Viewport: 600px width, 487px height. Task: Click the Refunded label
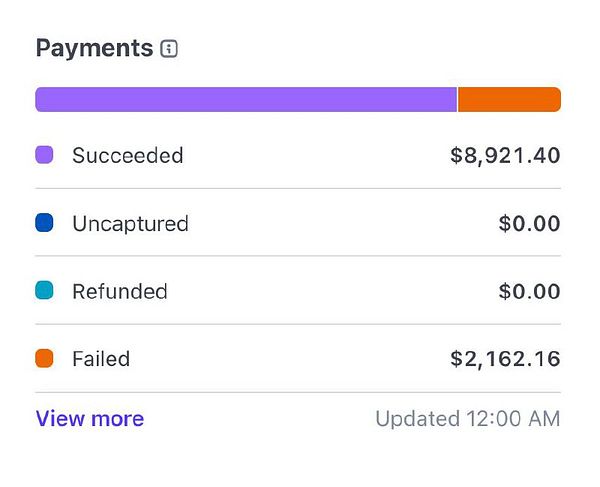point(120,291)
